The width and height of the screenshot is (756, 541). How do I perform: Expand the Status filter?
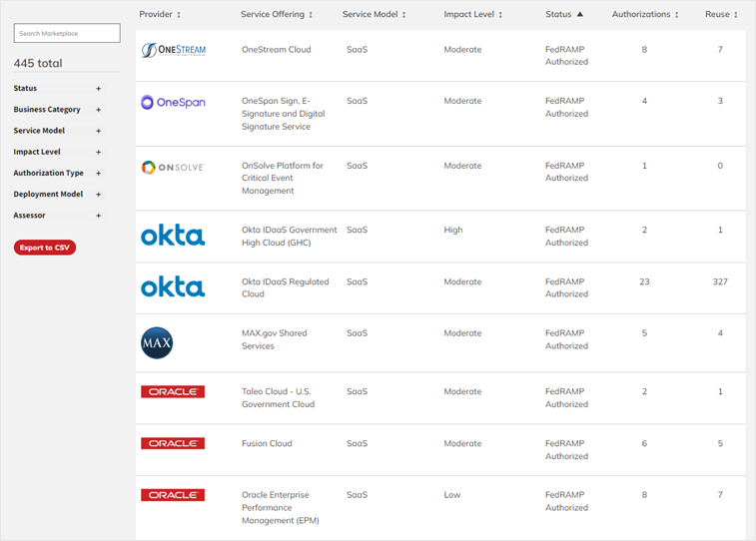click(x=98, y=89)
